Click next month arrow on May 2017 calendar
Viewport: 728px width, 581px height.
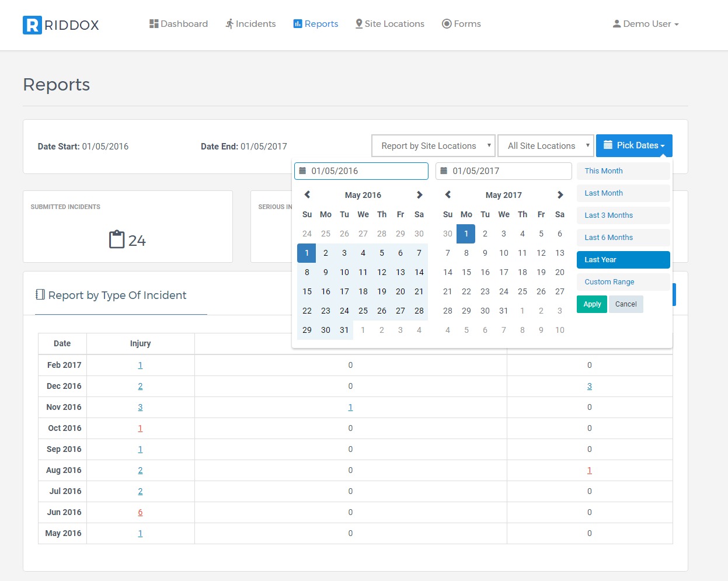point(560,195)
